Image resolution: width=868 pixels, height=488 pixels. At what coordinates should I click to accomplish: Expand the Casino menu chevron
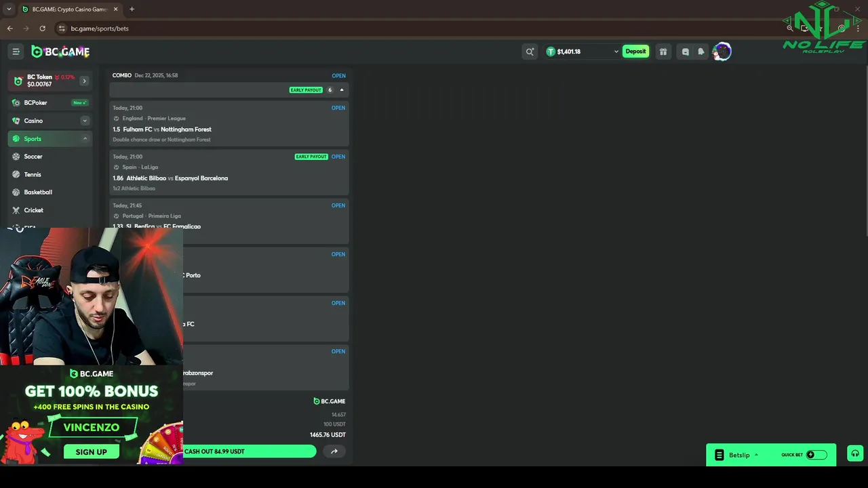[85, 121]
